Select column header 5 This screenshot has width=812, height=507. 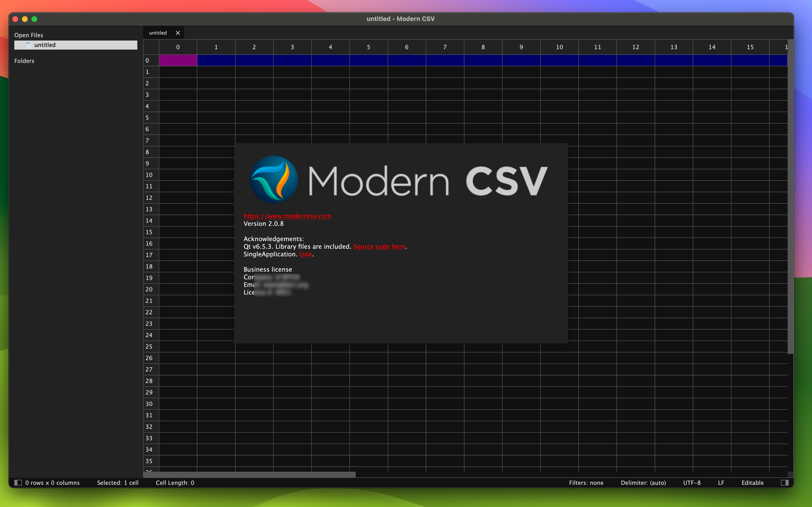369,47
